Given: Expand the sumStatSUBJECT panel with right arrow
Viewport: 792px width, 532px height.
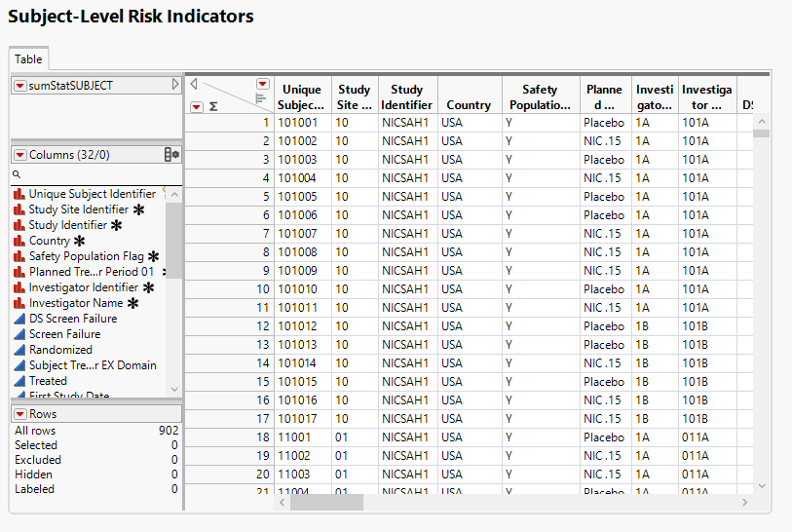Looking at the screenshot, I should (x=175, y=86).
